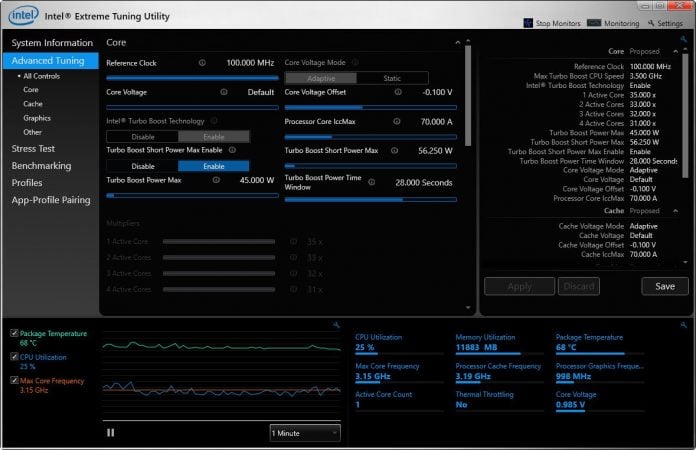Collapse the Core section with the arrow

[x=458, y=43]
